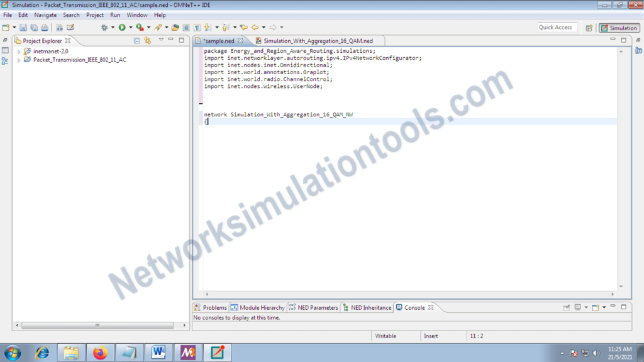Open the Run button dropdown arrow
This screenshot has height=362, width=644.
click(130, 27)
